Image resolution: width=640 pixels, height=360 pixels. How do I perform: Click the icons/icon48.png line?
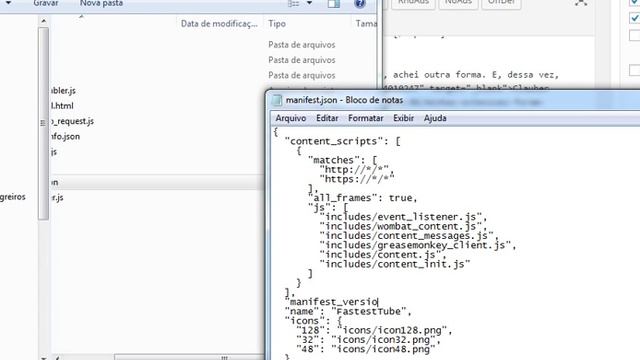(x=366, y=349)
